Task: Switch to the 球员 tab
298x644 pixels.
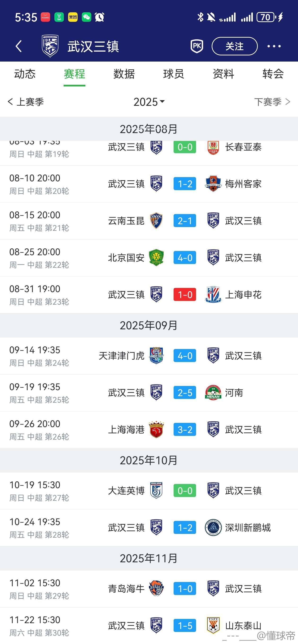Action: (x=174, y=74)
